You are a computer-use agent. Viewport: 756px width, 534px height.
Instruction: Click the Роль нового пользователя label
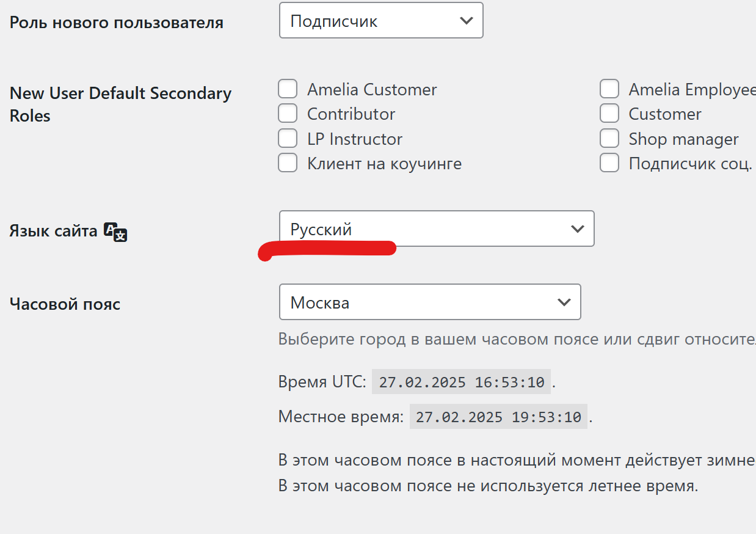116,23
